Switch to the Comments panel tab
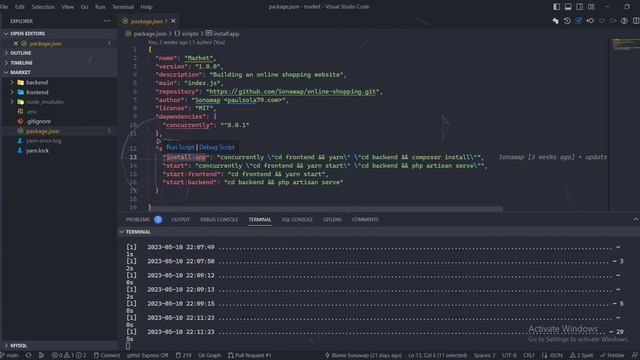 (365, 220)
